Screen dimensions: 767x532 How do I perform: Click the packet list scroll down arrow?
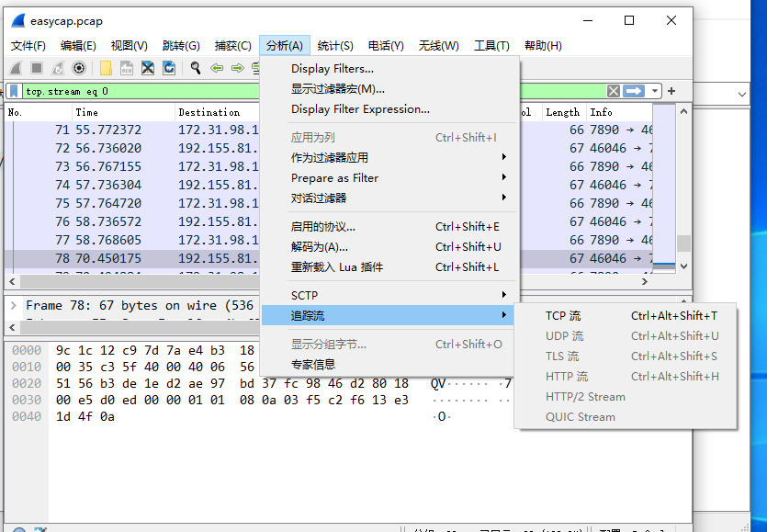(x=683, y=266)
